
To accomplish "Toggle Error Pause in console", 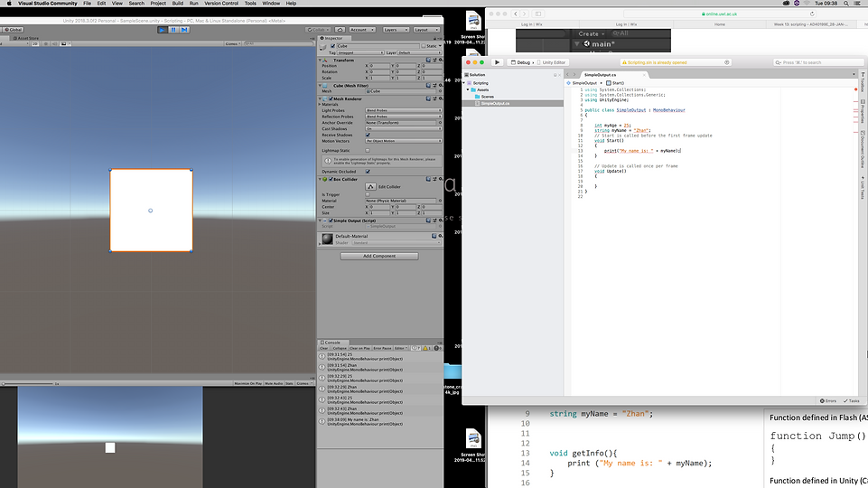I will pyautogui.click(x=382, y=349).
